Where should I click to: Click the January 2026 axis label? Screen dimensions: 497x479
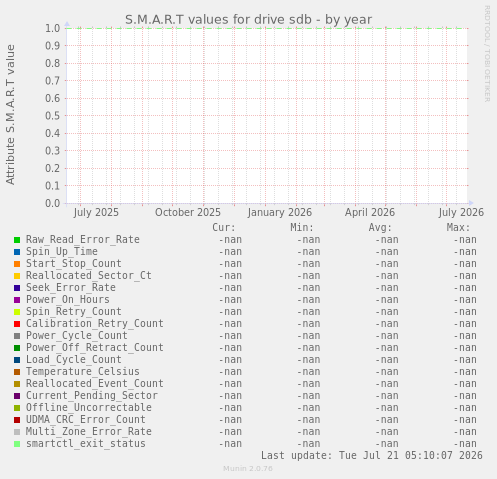click(x=280, y=212)
